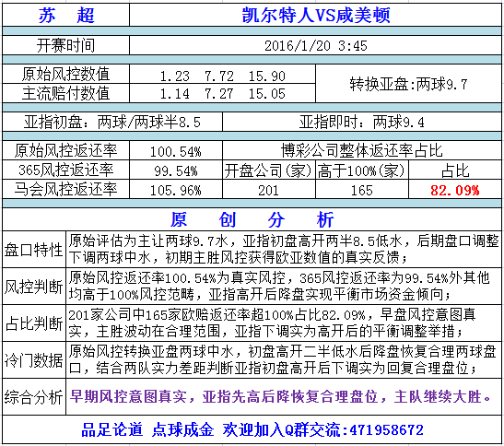Select the value '99.54%'
The width and height of the screenshot is (504, 446).
[176, 170]
